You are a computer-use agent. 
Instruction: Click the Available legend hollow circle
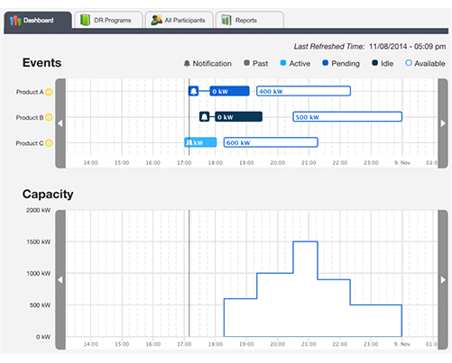coord(408,63)
